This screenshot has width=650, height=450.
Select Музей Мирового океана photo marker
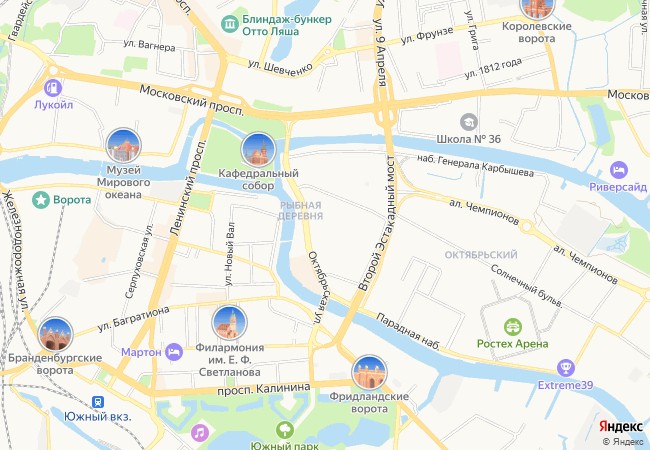tap(124, 145)
